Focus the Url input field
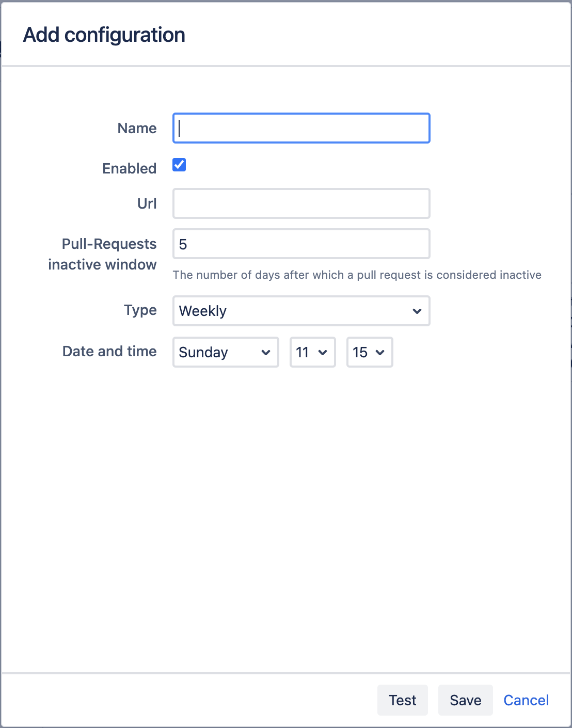 301,203
